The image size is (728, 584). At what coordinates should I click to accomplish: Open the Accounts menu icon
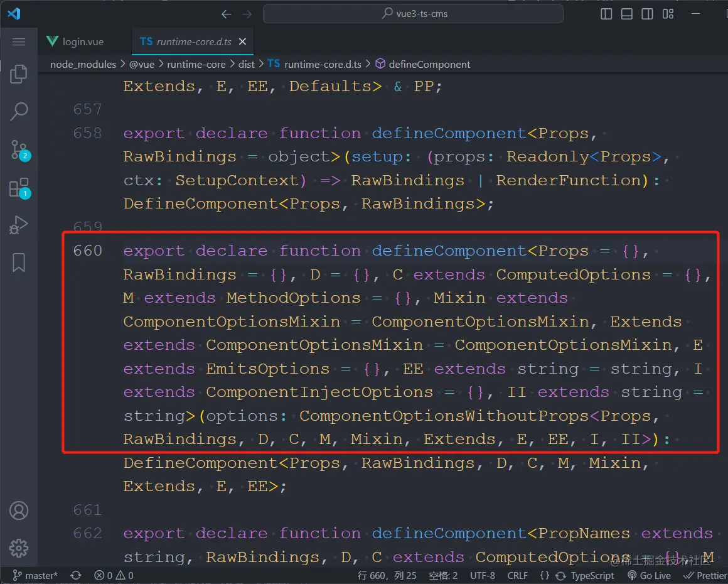[x=19, y=511]
